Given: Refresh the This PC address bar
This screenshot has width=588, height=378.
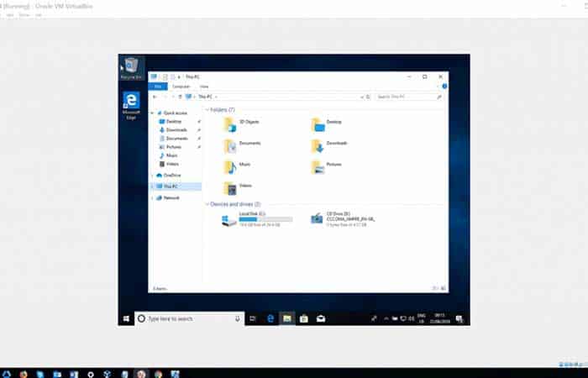Looking at the screenshot, I should [x=368, y=97].
